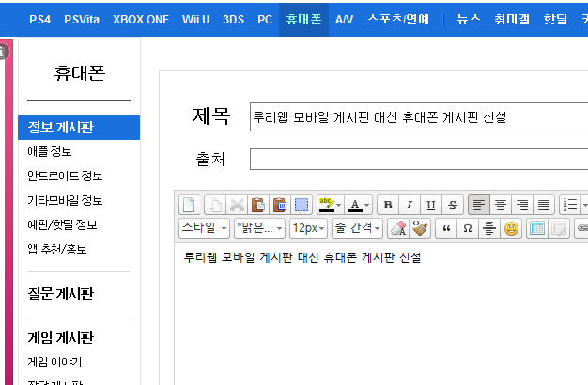Viewport: 588px width, 385px height.
Task: Click the 출처 source input field
Action: (419, 160)
